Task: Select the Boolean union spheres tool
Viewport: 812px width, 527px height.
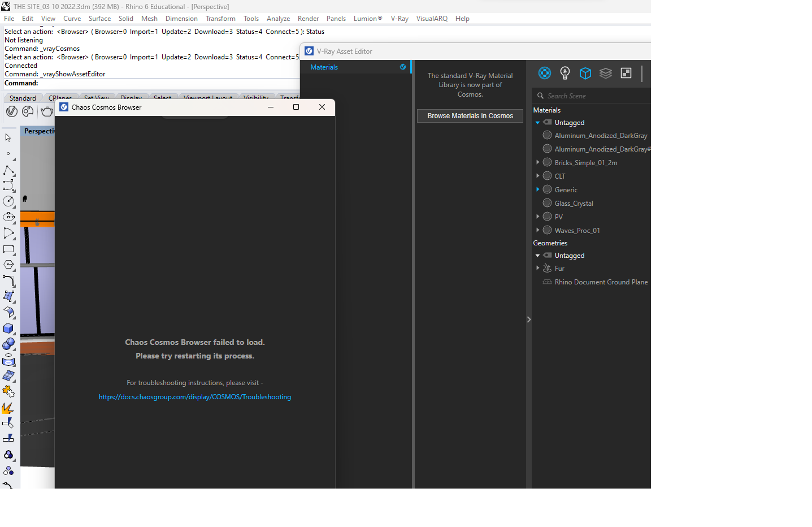Action: tap(8, 344)
